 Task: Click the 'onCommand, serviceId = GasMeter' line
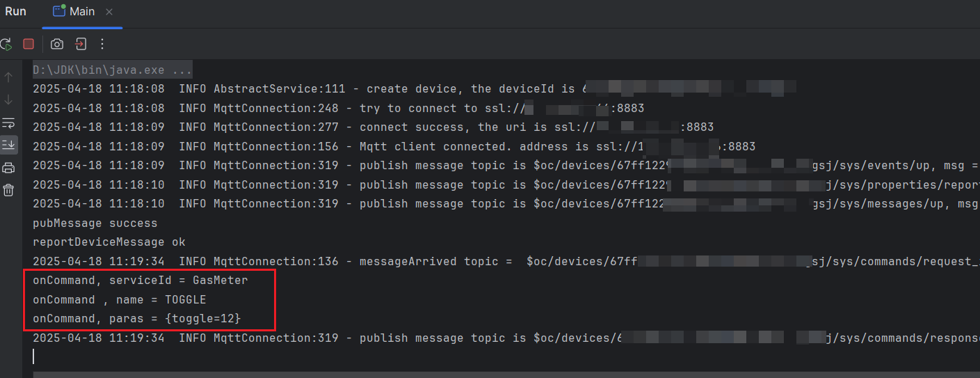(x=140, y=281)
